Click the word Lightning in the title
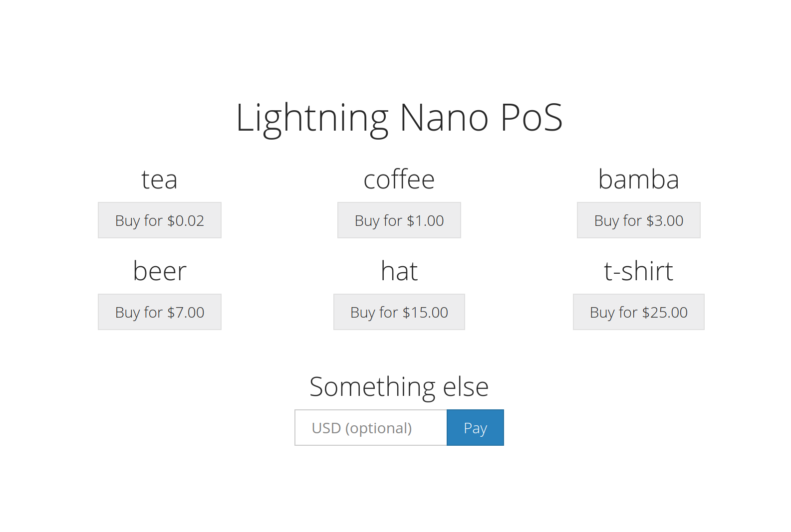The image size is (791, 532). [x=312, y=120]
